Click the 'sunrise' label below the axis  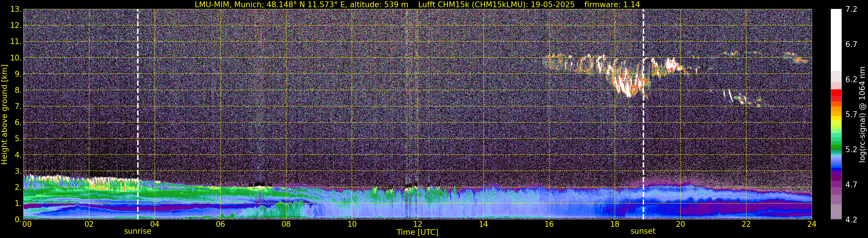[137, 231]
